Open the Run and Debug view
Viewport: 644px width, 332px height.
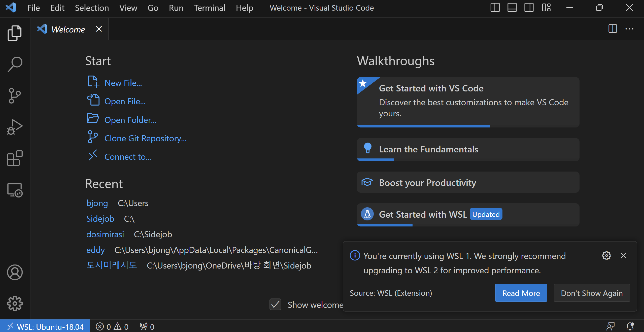[x=15, y=127]
